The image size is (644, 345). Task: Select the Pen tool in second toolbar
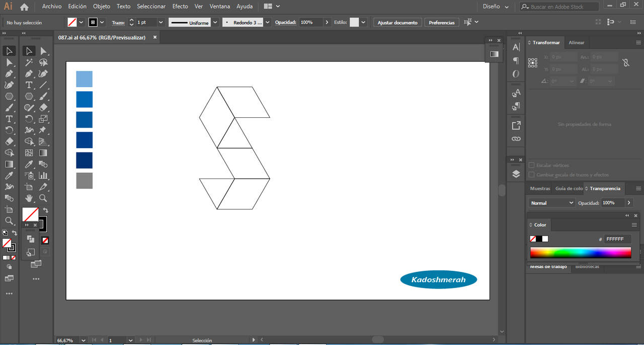point(29,74)
